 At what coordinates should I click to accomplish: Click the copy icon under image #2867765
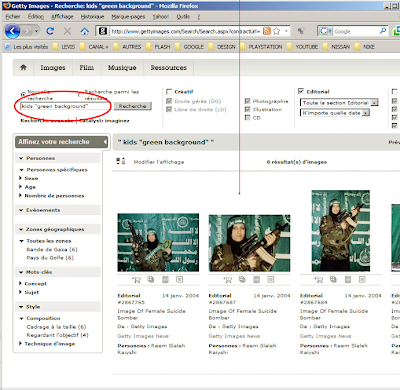tap(151, 279)
